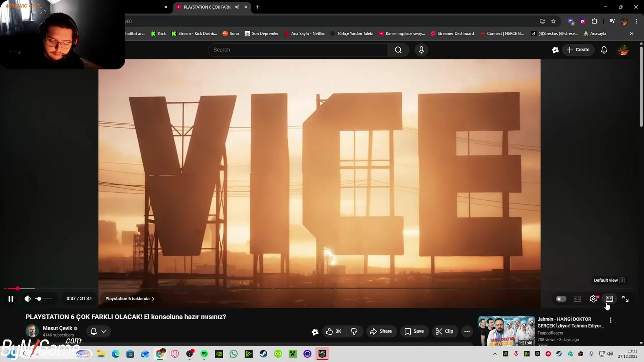
Task: Dislike the video
Action: click(354, 331)
